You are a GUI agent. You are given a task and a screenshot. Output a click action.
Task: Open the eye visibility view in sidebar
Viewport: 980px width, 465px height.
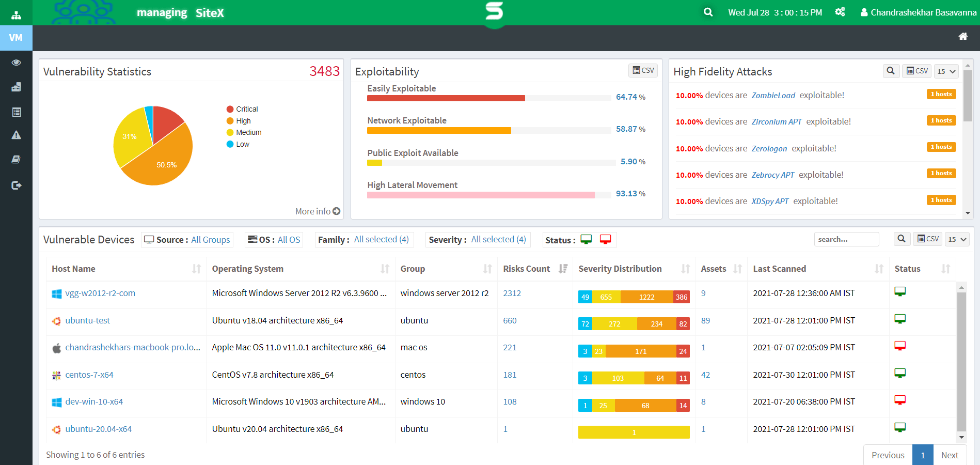click(x=16, y=63)
